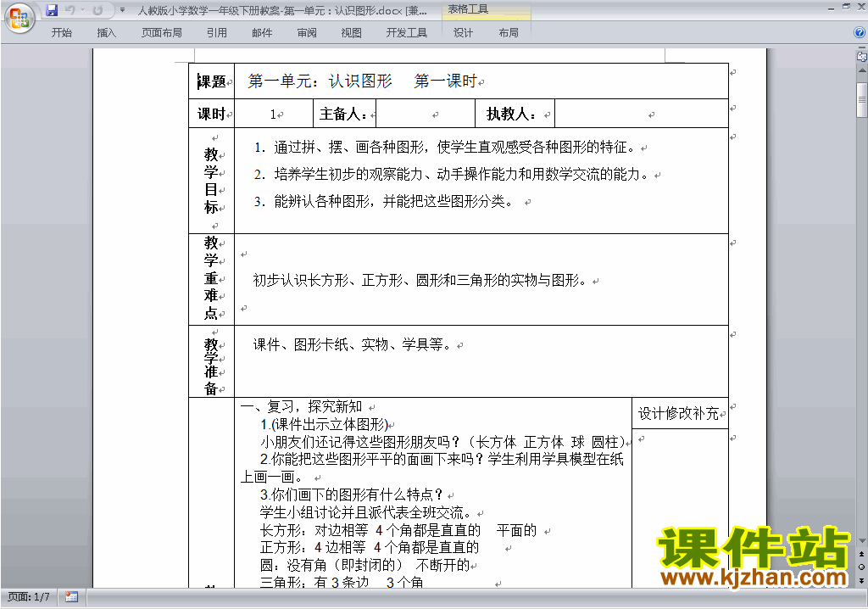Image resolution: width=868 pixels, height=609 pixels.
Task: Click the empty cell after 执教人
Action: (x=641, y=114)
